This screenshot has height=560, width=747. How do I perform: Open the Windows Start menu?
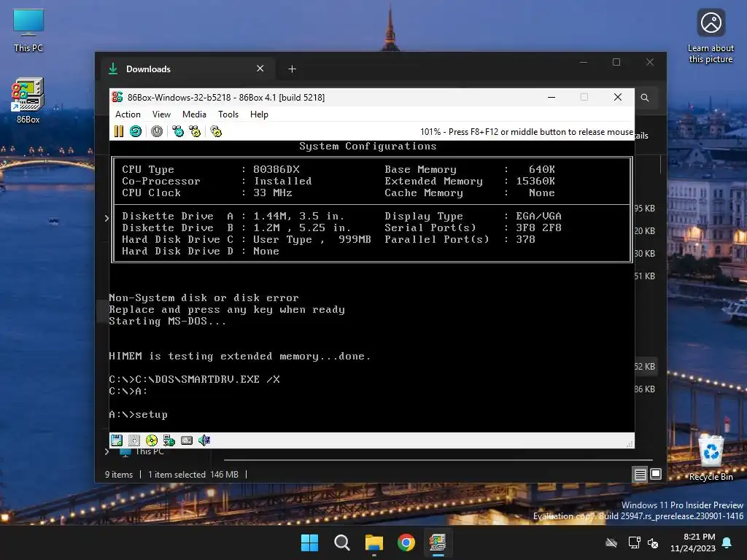pos(309,542)
